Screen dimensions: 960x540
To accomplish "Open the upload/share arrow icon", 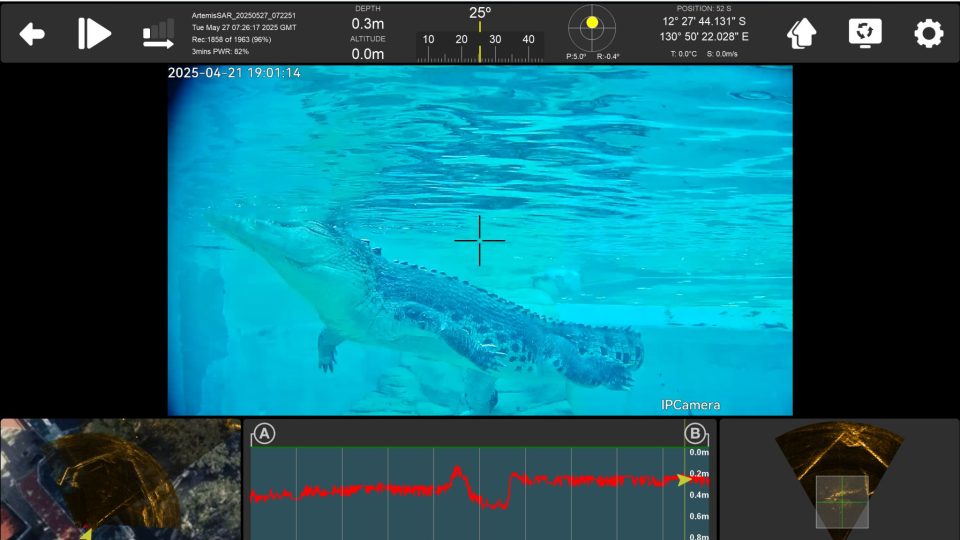I will pos(802,34).
